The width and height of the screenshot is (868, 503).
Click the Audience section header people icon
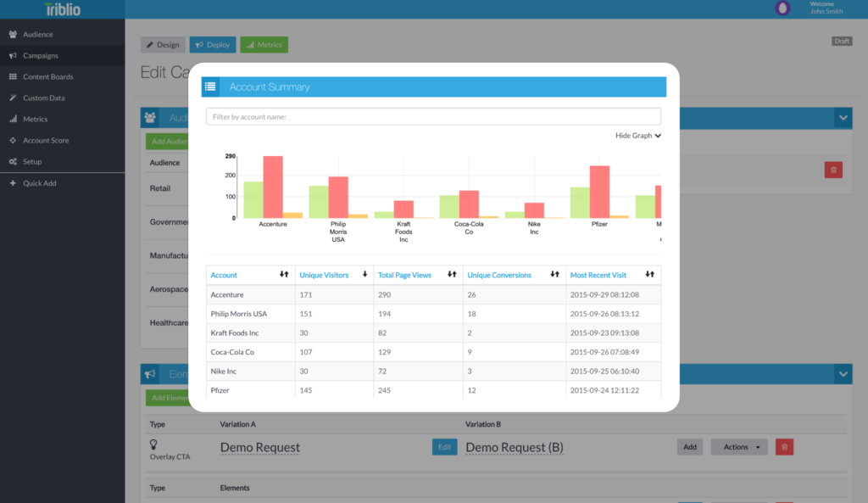(150, 118)
